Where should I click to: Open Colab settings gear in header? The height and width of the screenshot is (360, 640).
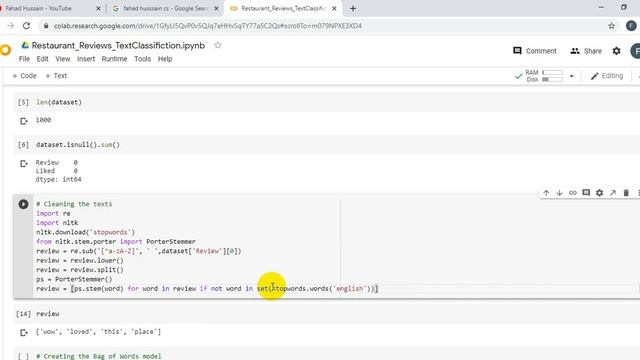point(616,51)
